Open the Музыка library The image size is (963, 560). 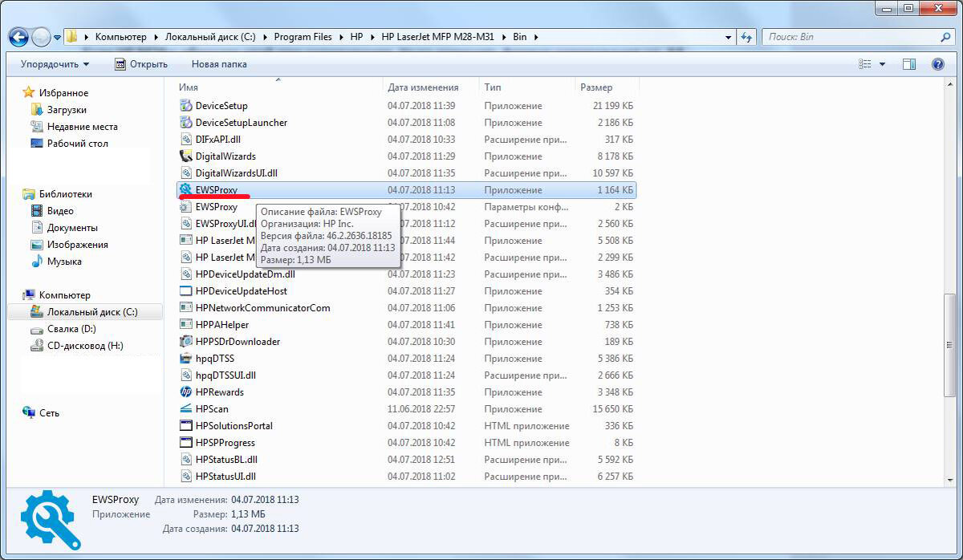64,262
